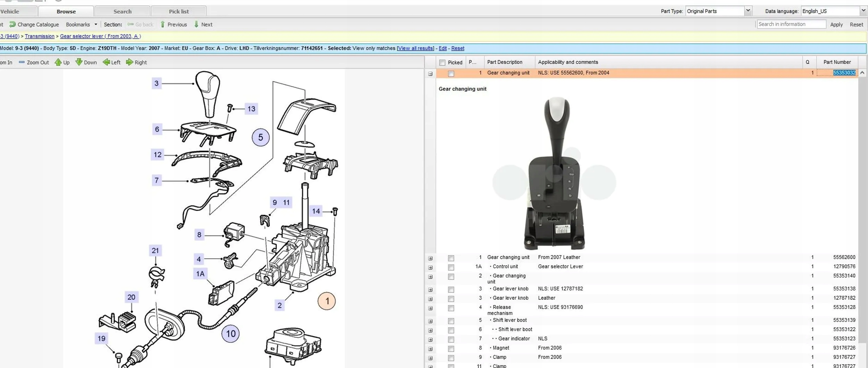Go to Next section arrow icon
The image size is (868, 368).
[x=196, y=24]
